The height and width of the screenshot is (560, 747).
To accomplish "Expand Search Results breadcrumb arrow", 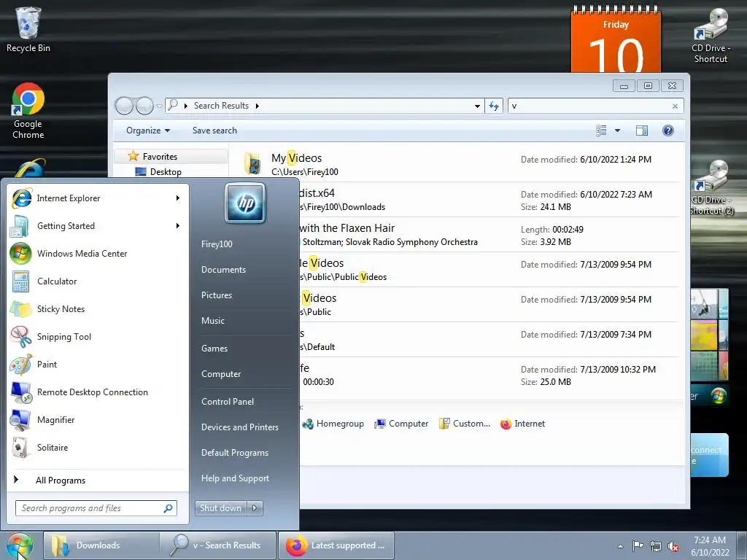I will (258, 106).
